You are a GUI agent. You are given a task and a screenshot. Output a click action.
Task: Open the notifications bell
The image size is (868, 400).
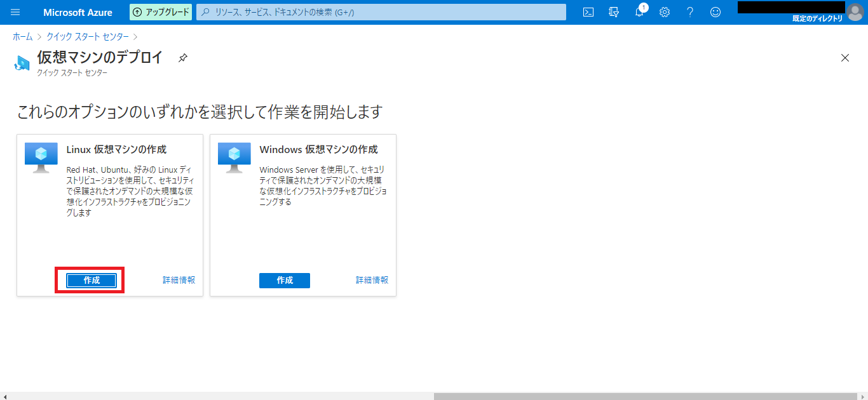coord(640,11)
